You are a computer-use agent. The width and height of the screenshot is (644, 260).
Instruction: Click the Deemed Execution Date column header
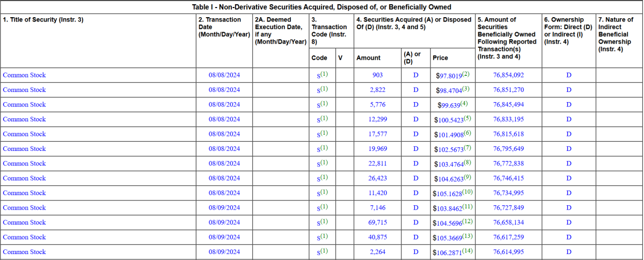281,31
